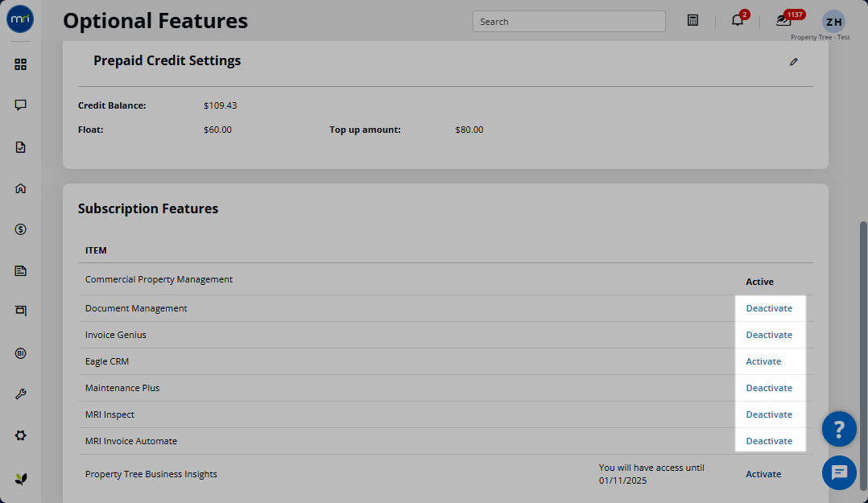Viewport: 868px width, 503px height.
Task: Click the 'You will have access until' note
Action: [651, 474]
